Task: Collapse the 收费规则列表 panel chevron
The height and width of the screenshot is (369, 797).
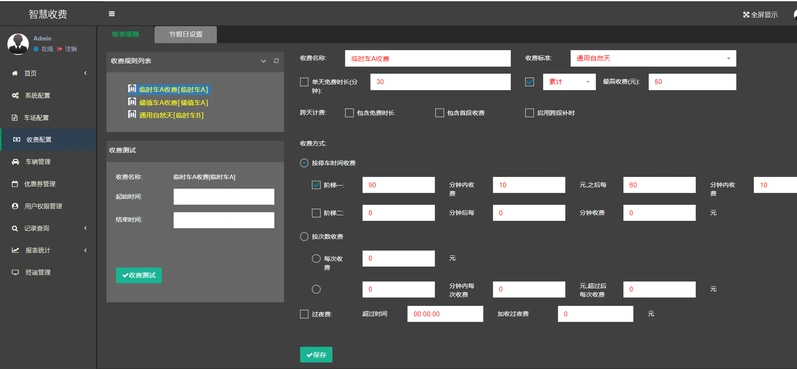Action: point(263,61)
